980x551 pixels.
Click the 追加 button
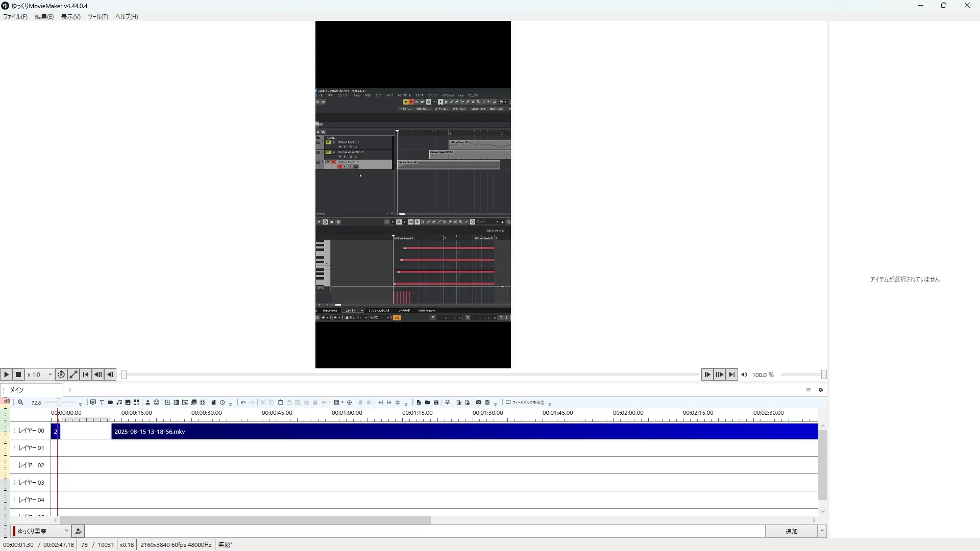pyautogui.click(x=791, y=531)
